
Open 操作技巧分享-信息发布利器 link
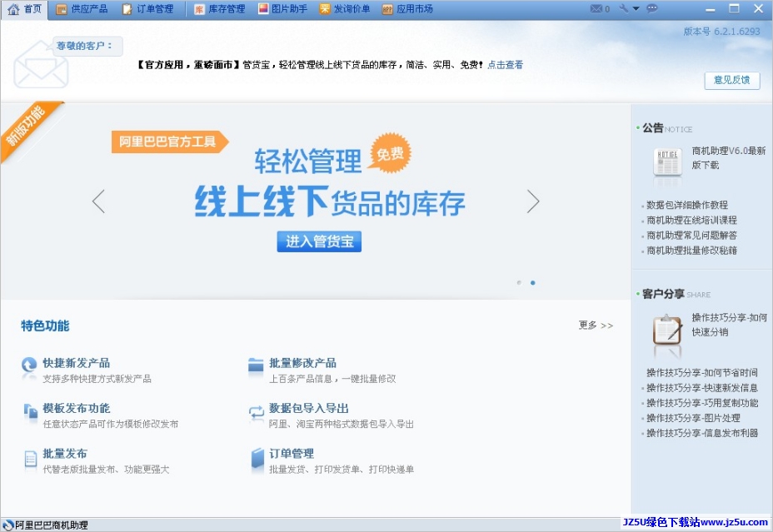(702, 434)
